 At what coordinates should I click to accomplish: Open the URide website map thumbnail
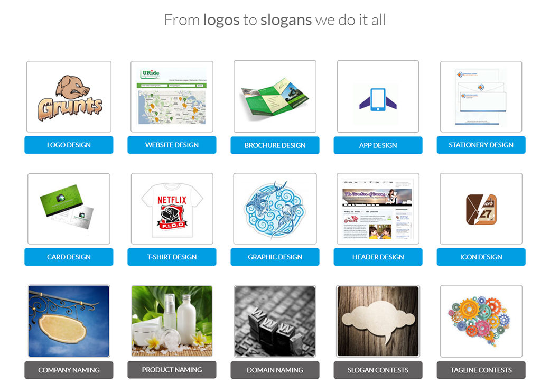click(x=172, y=97)
